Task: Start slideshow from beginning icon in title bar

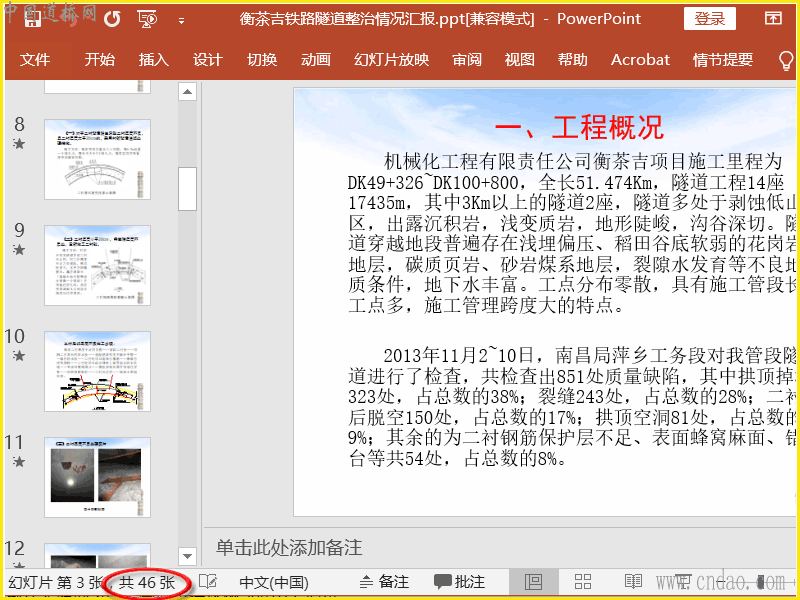Action: [147, 19]
